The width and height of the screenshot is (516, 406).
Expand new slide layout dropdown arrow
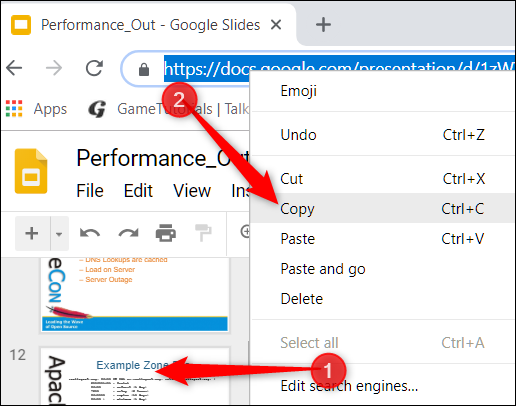pos(59,234)
